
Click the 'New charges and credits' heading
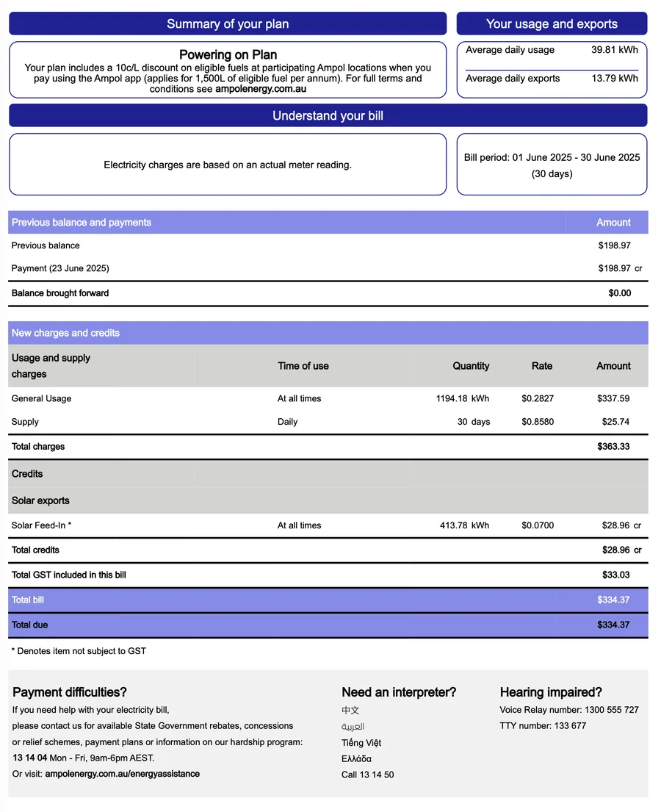(x=65, y=333)
